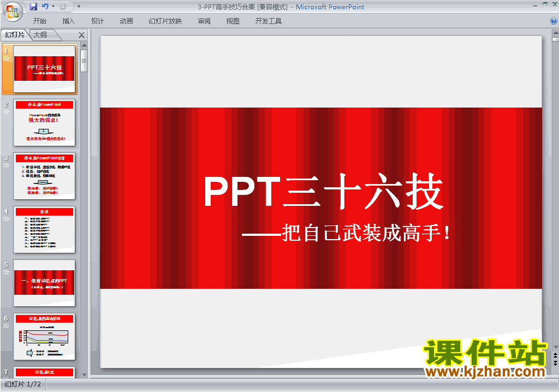Open the Office button menu
The image size is (559, 392).
click(x=13, y=12)
